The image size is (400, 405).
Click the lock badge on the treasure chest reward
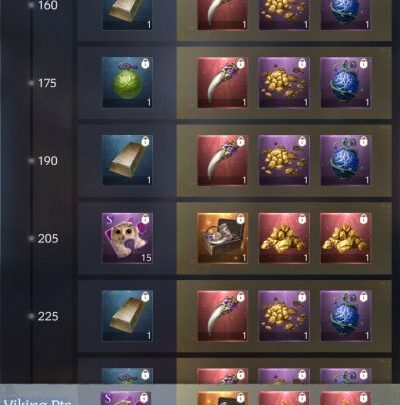pos(240,219)
